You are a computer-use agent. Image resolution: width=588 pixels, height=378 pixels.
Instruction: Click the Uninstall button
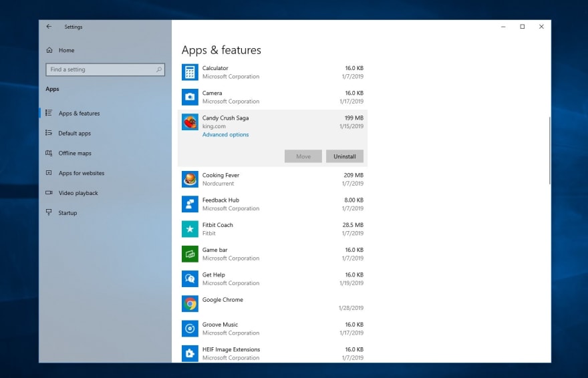click(345, 156)
